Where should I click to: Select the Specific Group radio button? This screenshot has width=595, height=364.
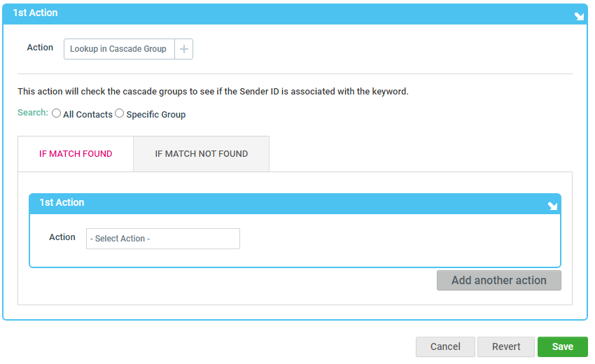tap(119, 113)
